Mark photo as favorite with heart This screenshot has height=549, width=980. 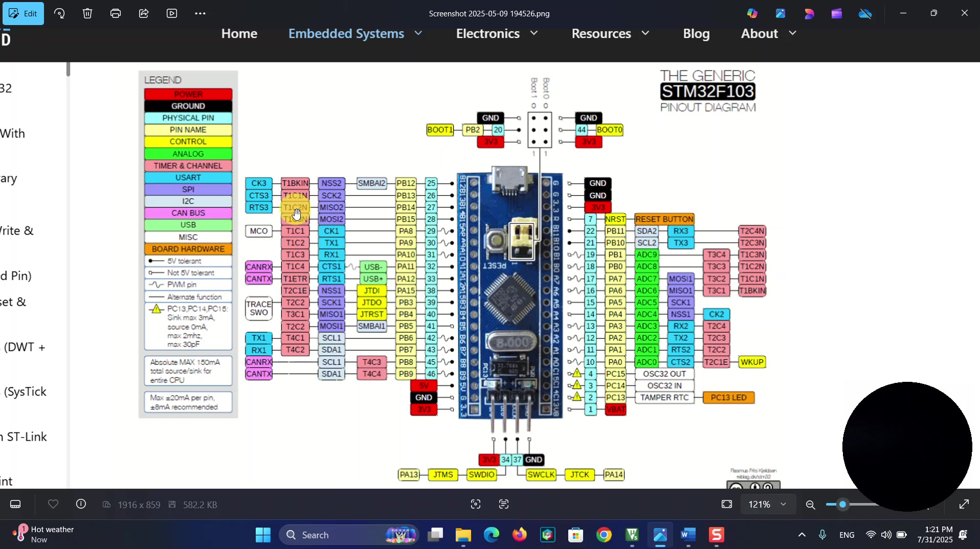pos(53,505)
